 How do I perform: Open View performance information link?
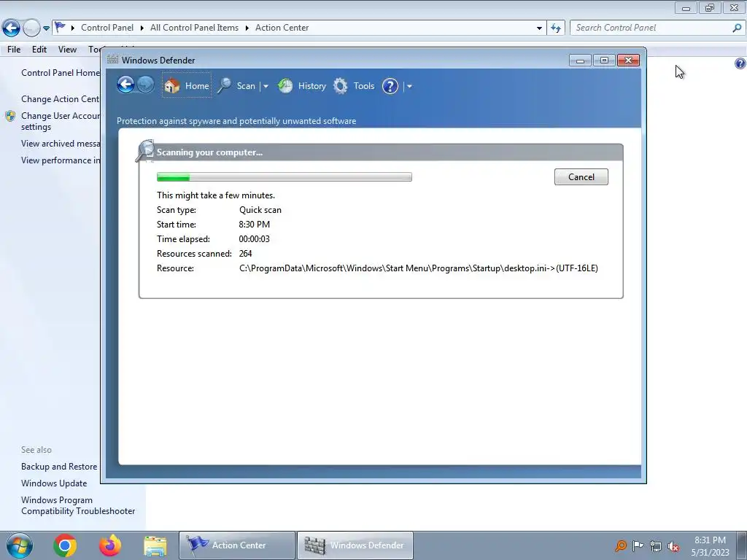(x=61, y=160)
